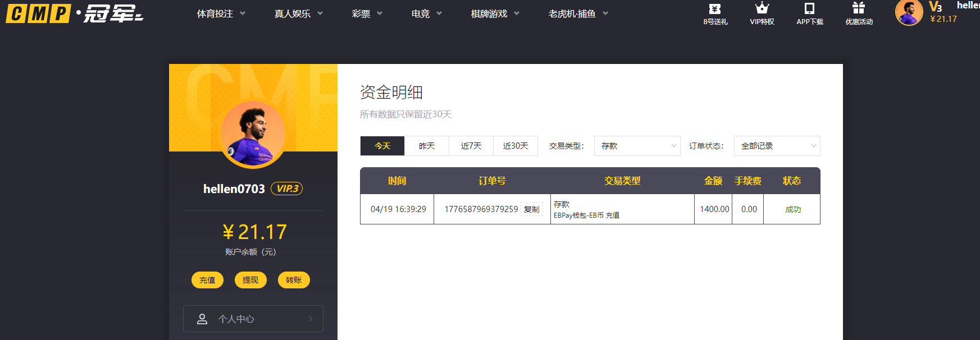
Task: Open the 8号送礼 gift icon
Action: tap(715, 9)
